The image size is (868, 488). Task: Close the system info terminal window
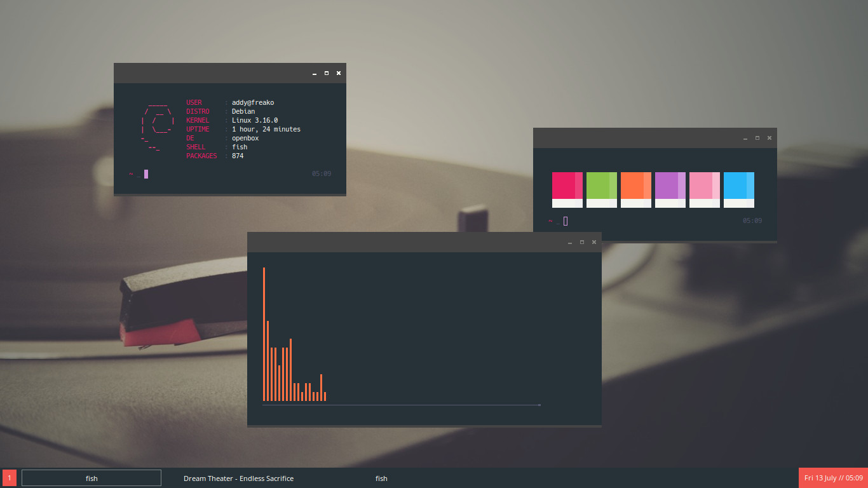[x=339, y=73]
